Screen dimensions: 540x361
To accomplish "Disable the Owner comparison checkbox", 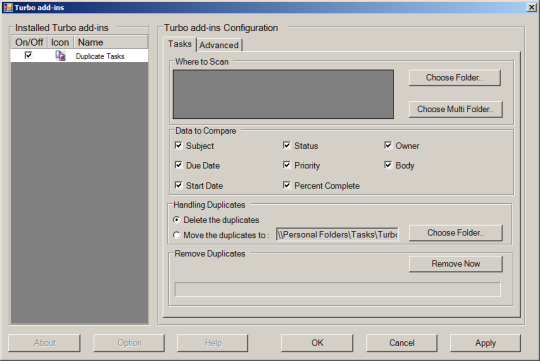I will click(x=388, y=145).
